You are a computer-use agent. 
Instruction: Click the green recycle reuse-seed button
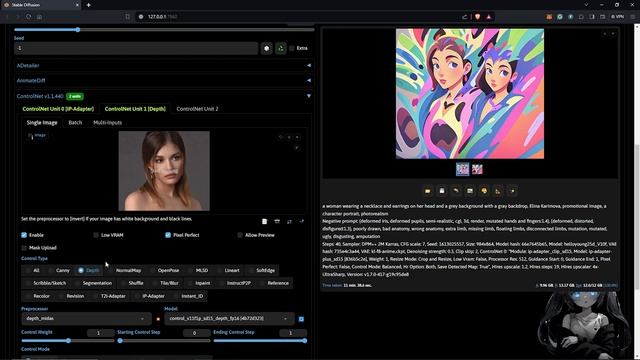tap(281, 48)
